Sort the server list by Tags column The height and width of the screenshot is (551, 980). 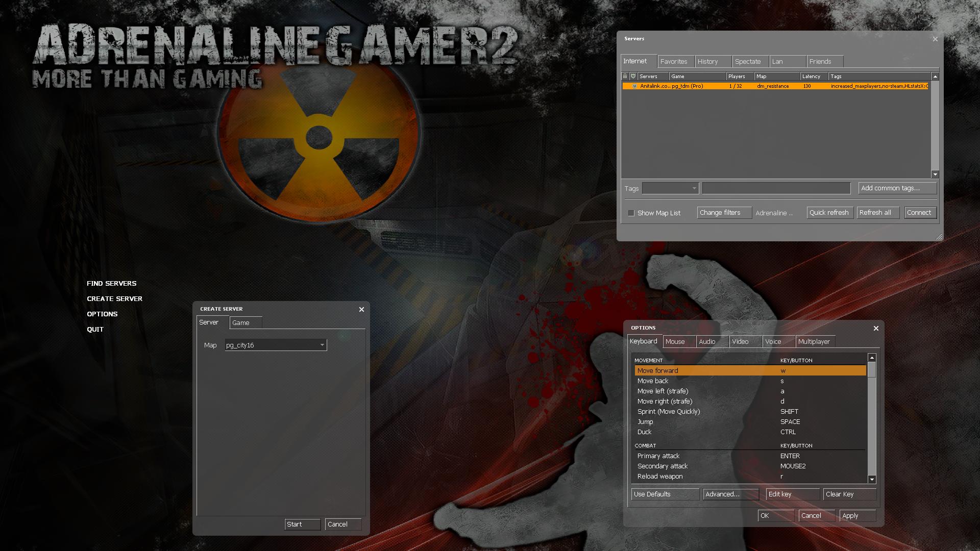[x=880, y=76]
